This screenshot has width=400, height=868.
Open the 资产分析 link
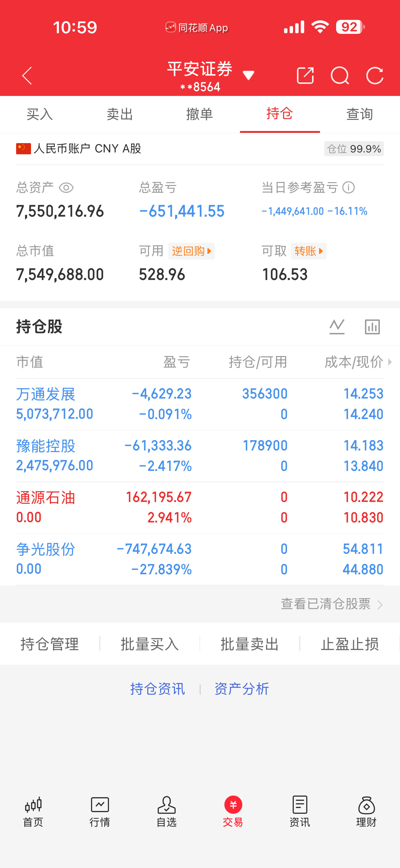pos(242,689)
